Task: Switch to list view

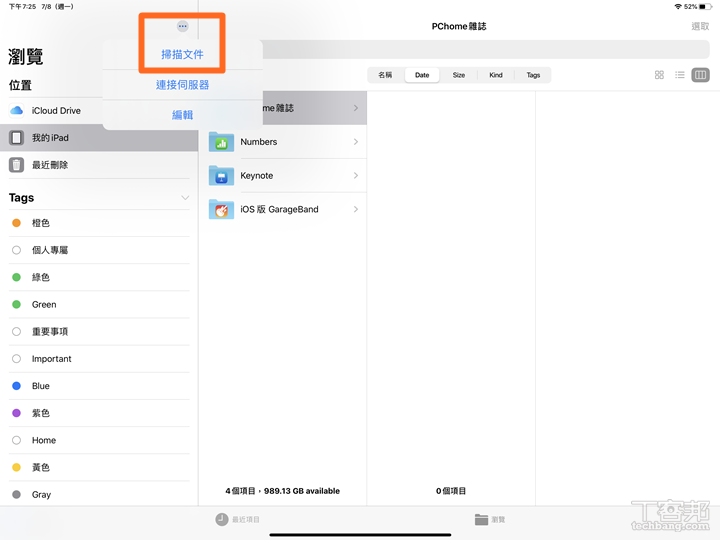Action: point(680,75)
